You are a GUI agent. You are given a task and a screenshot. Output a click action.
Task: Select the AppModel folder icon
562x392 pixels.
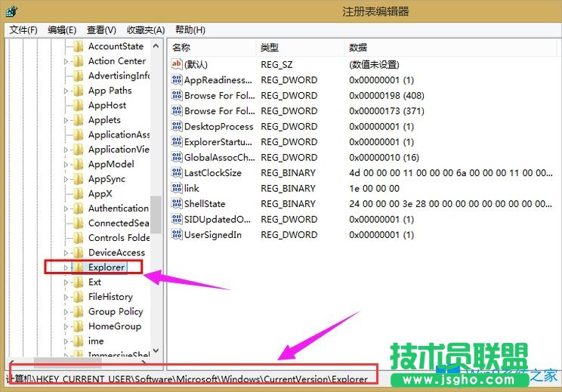point(79,164)
